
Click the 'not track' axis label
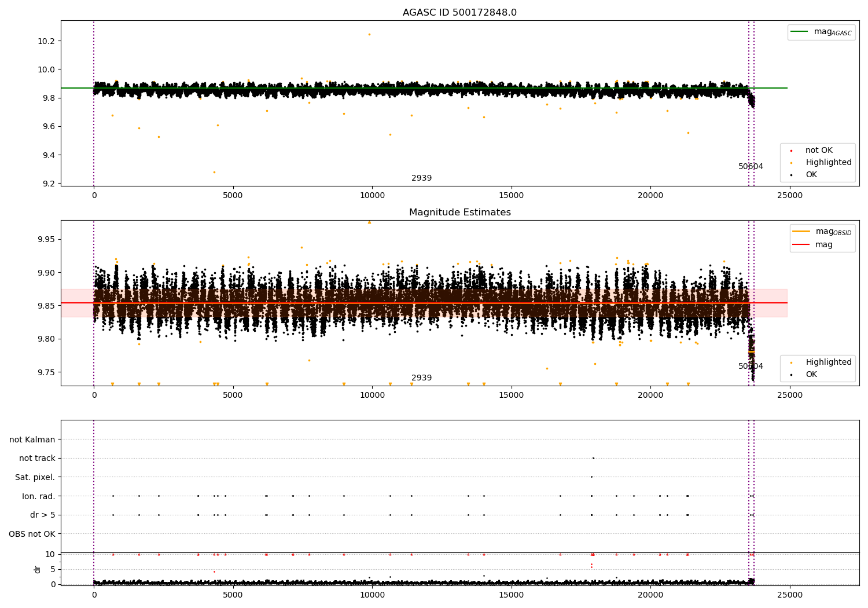37,458
